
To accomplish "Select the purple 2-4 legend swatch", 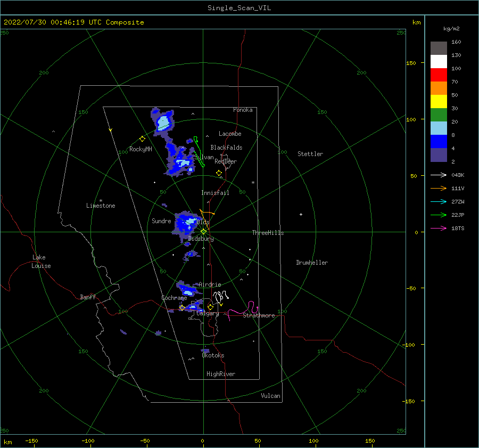I will 439,154.
